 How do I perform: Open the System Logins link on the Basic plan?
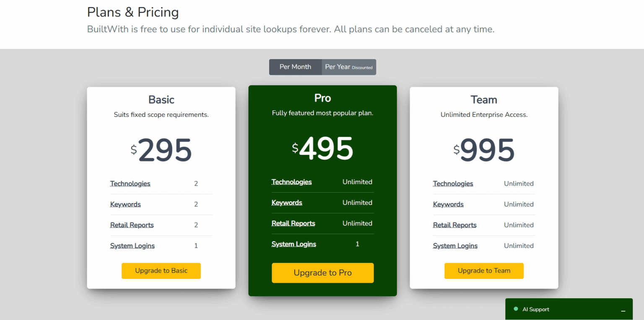[x=132, y=245]
